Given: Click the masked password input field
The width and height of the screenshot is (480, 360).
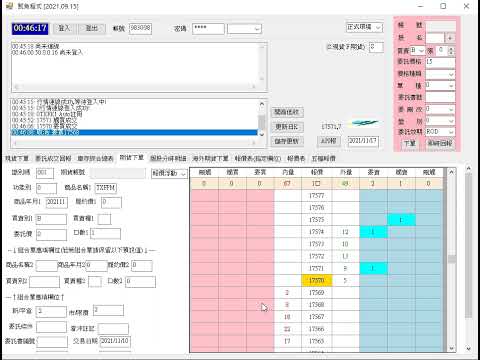Looking at the screenshot, I should (208, 29).
